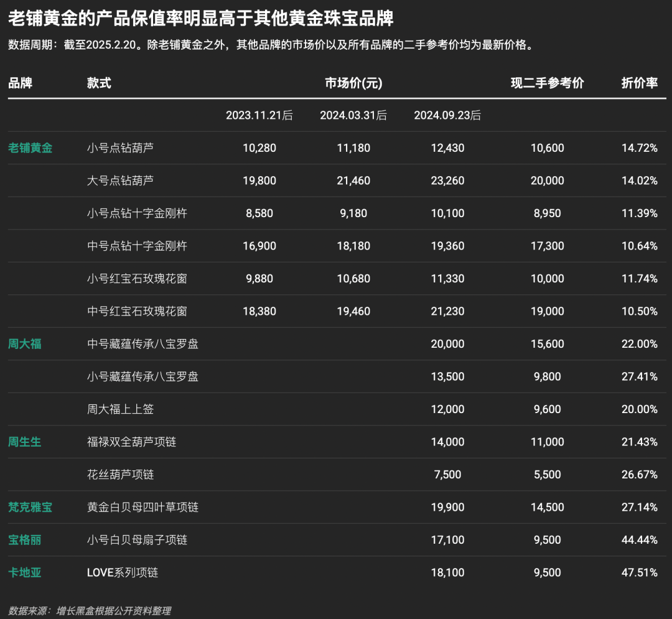Select the 21.43% discount rate
672x619 pixels.
pos(640,442)
